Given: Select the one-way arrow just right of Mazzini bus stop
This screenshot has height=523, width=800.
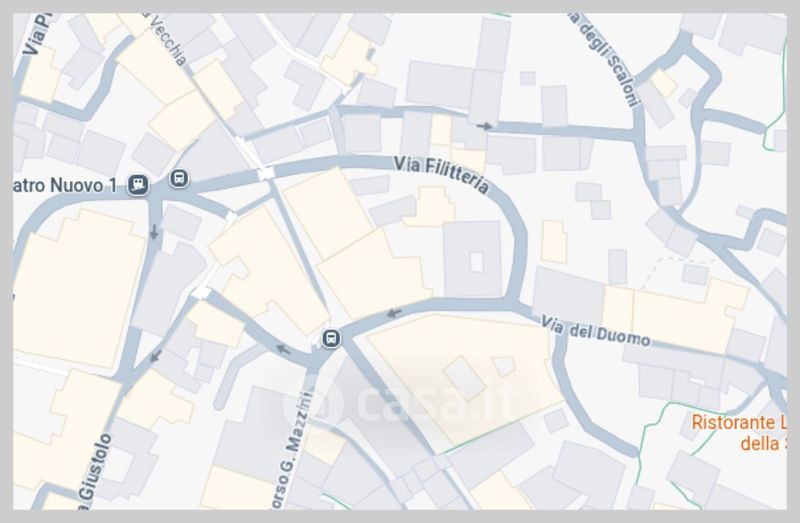Looking at the screenshot, I should [x=394, y=313].
